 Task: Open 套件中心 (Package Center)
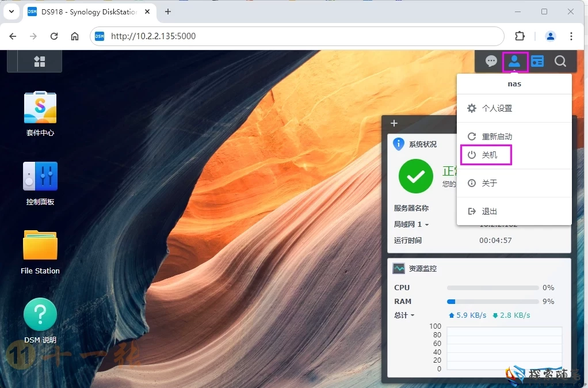tap(40, 107)
